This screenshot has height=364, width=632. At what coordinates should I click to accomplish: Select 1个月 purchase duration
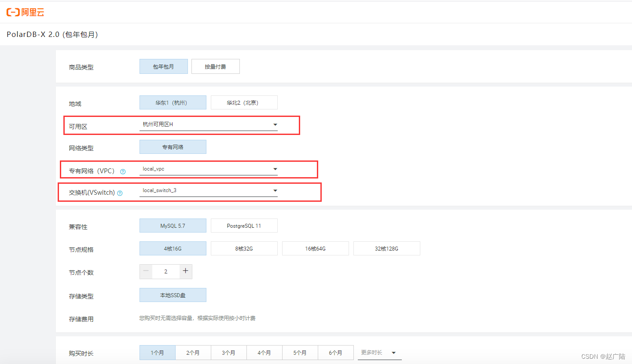click(x=158, y=353)
